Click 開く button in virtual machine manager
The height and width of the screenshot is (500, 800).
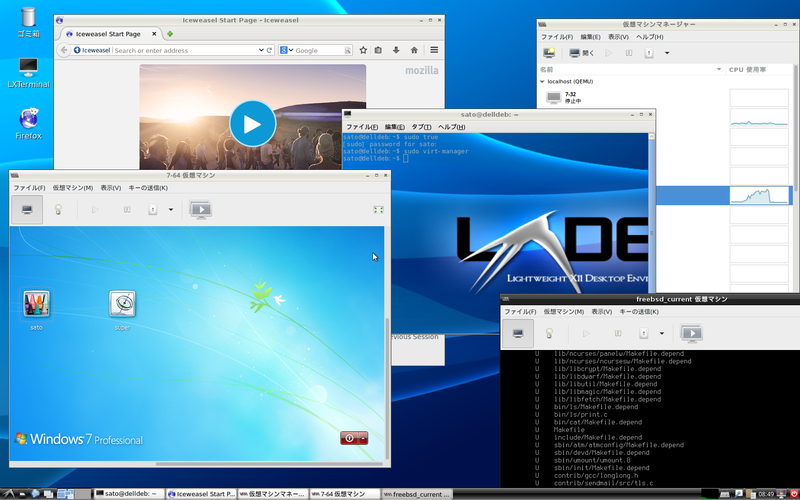(x=581, y=53)
